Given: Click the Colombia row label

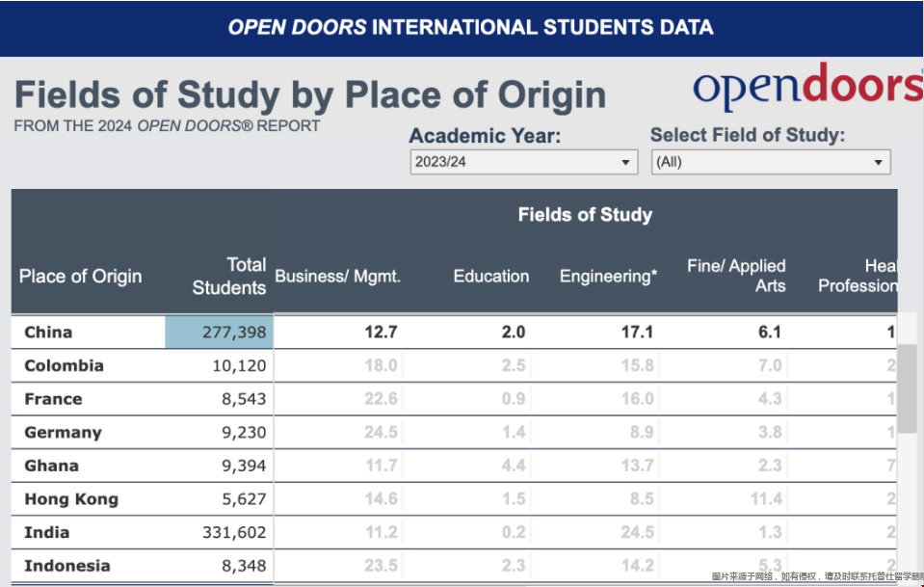Looking at the screenshot, I should 64,365.
